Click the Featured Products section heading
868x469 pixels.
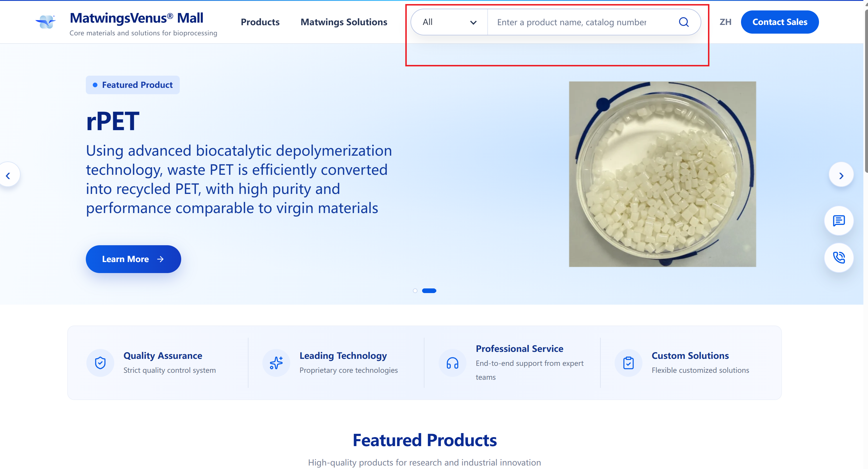point(424,440)
